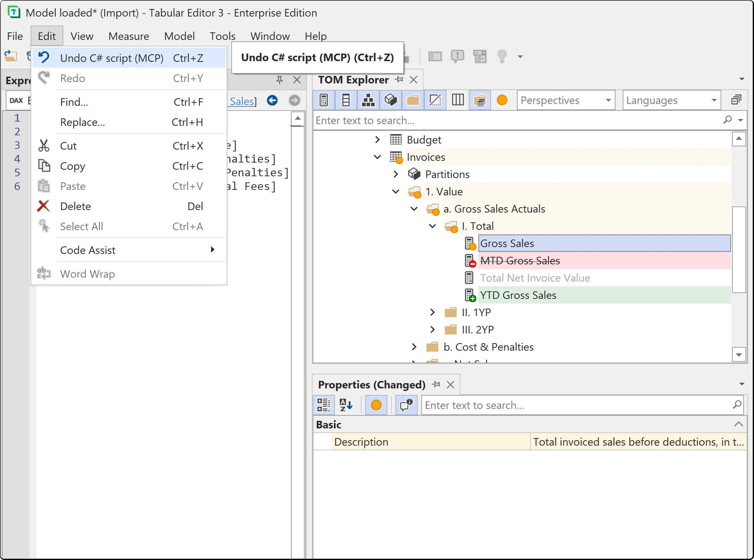Screen dimensions: 754x560
Task: Open the Tools menu
Action: point(222,36)
